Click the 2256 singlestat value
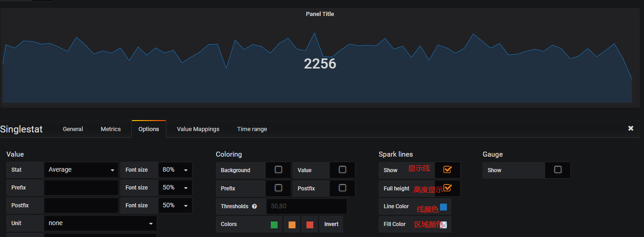Image resolution: width=644 pixels, height=237 pixels. (x=320, y=64)
